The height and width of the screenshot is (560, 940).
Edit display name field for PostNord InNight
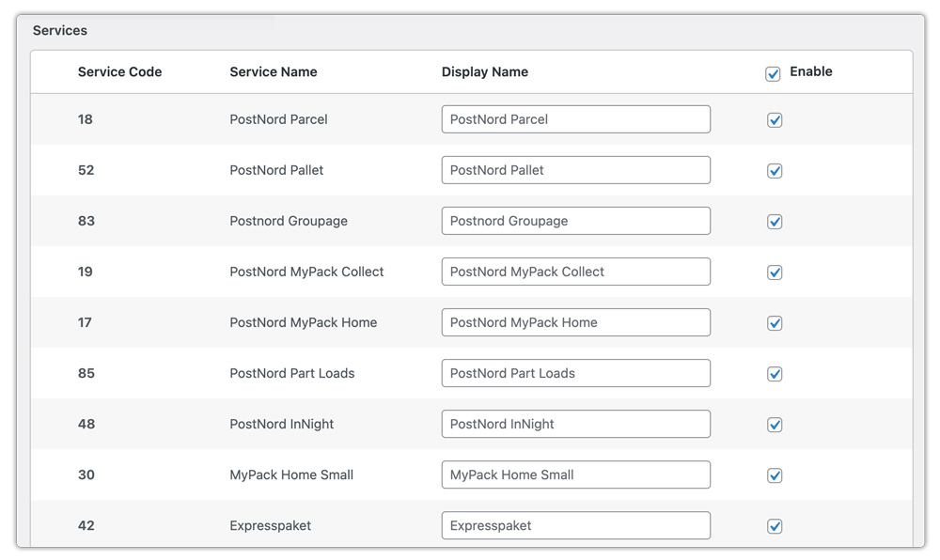pos(576,424)
